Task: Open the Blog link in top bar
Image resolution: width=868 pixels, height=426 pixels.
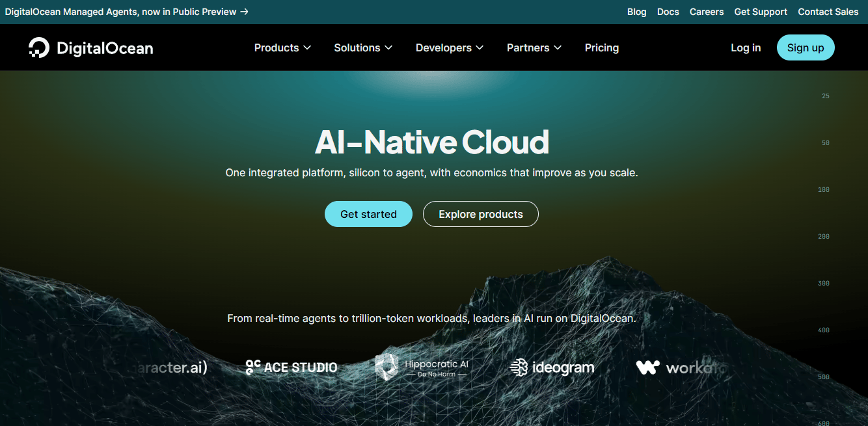Action: (x=637, y=12)
